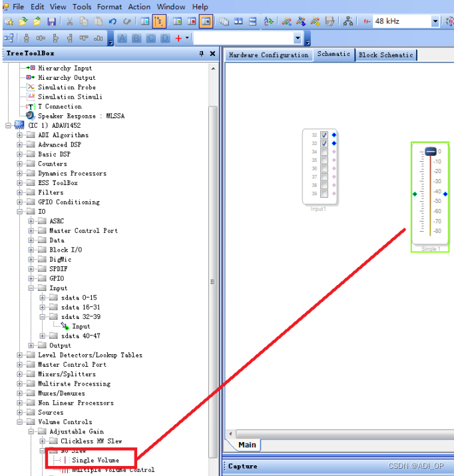The width and height of the screenshot is (454, 476).
Task: Click the Tile windows horizontally icon
Action: pyautogui.click(x=252, y=21)
